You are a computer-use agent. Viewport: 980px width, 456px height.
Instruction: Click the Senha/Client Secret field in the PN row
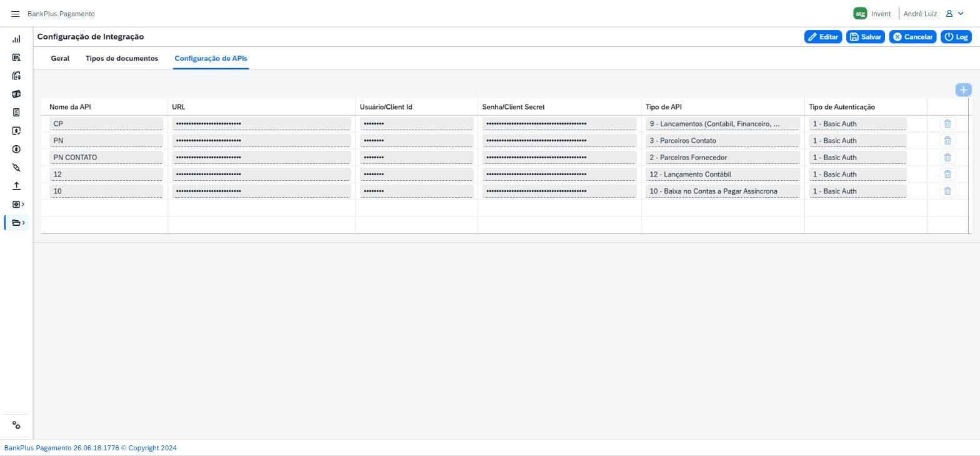(x=559, y=141)
